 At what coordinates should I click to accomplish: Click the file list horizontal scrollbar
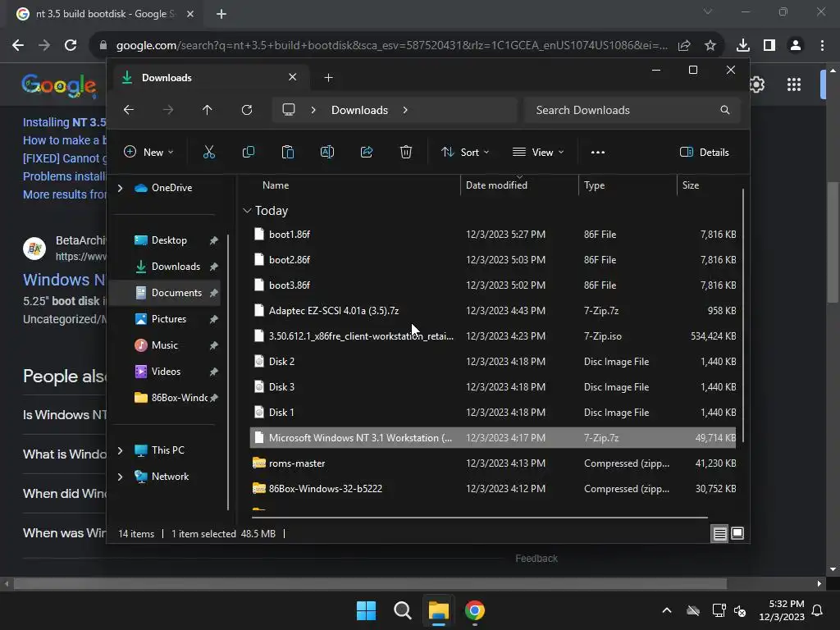479,518
